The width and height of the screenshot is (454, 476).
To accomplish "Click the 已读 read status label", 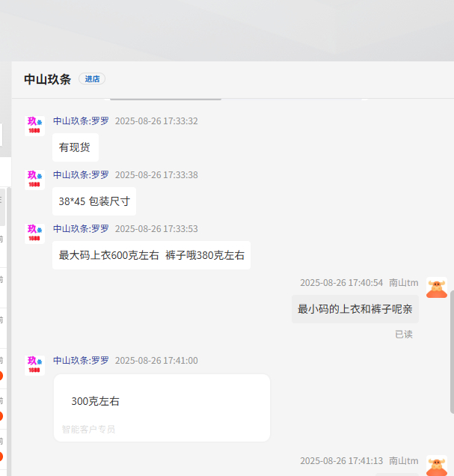I will (404, 334).
